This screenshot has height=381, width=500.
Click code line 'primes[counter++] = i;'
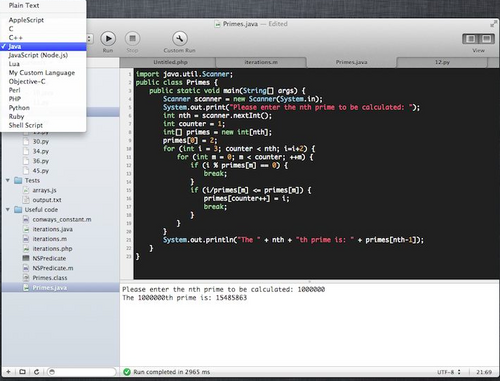click(246, 198)
